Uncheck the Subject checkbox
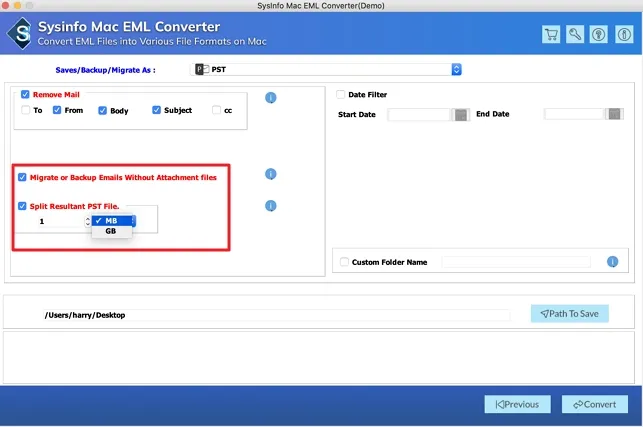The width and height of the screenshot is (643, 427). pyautogui.click(x=156, y=110)
